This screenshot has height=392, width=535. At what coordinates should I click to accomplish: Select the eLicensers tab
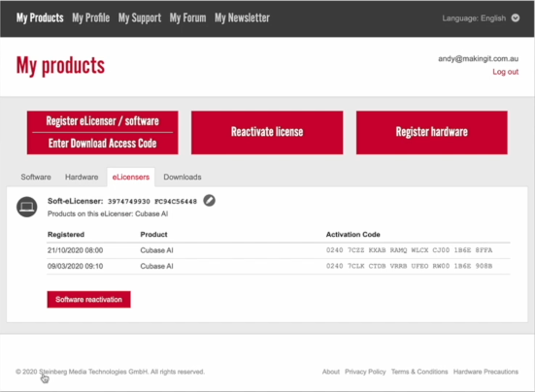click(x=131, y=177)
